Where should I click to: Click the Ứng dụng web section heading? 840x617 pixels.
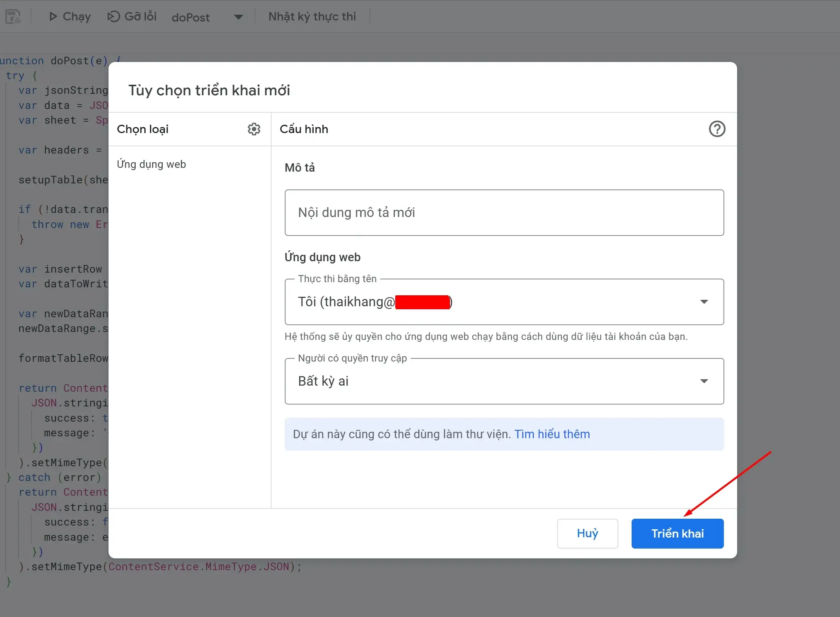pyautogui.click(x=322, y=257)
